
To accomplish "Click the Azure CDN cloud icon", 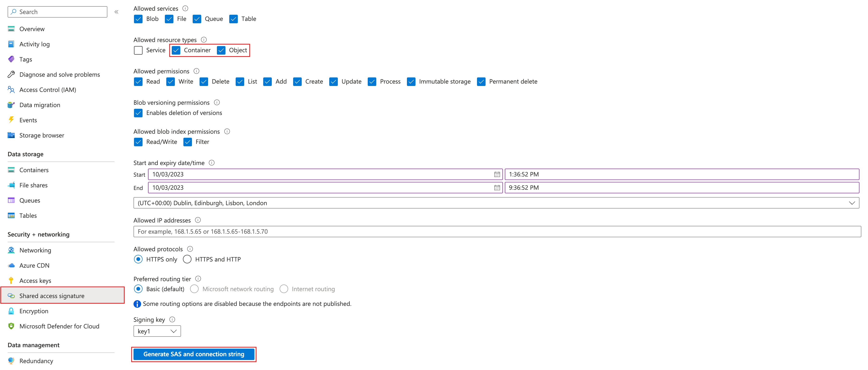I will tap(11, 265).
